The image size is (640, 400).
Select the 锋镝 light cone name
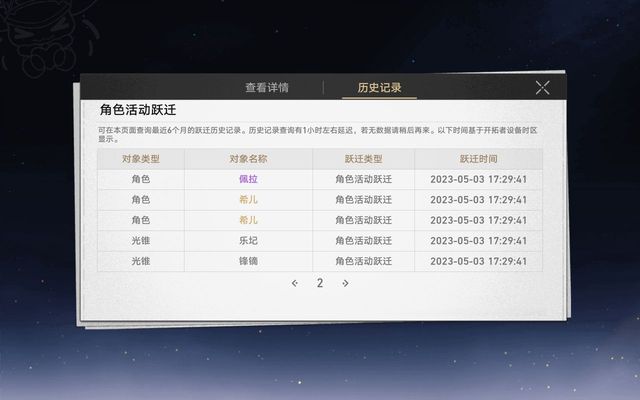click(x=248, y=261)
